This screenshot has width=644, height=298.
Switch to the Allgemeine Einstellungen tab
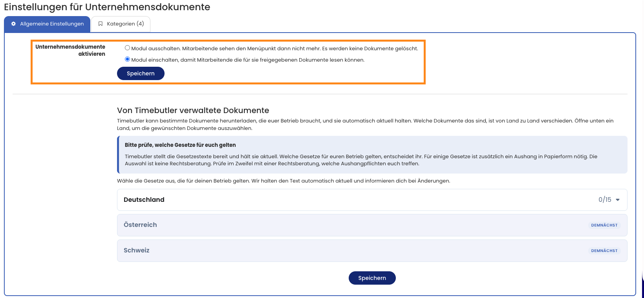[47, 24]
